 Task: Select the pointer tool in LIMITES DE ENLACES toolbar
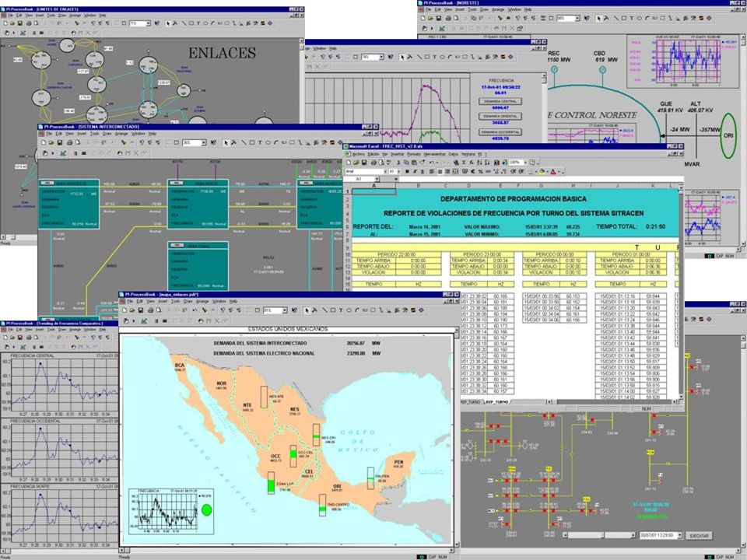(168, 23)
